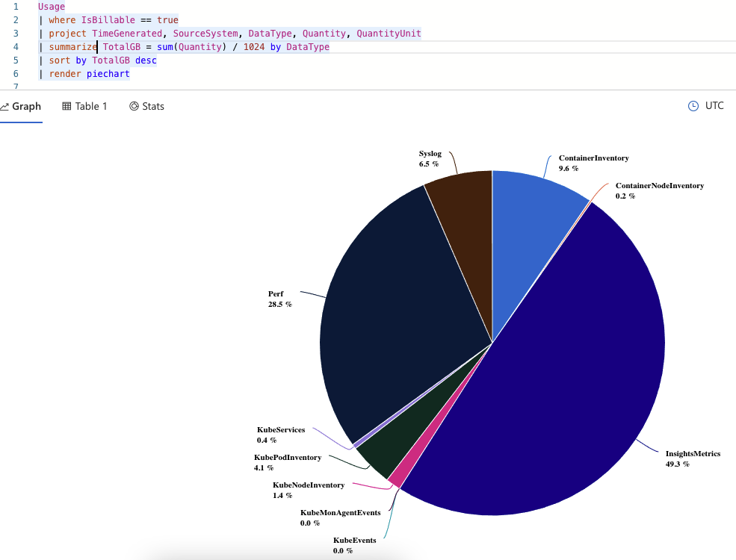Image resolution: width=736 pixels, height=560 pixels.
Task: Click the Usage table name on line 1
Action: [x=49, y=6]
